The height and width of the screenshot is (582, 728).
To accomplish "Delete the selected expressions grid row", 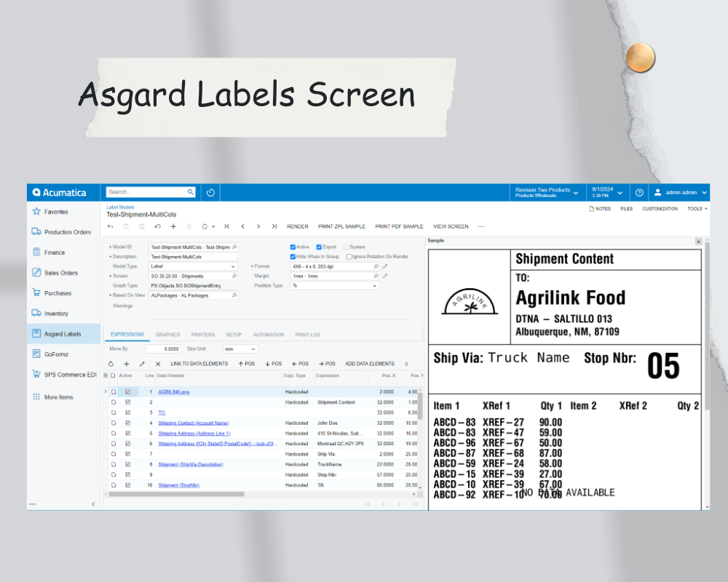I will [158, 364].
